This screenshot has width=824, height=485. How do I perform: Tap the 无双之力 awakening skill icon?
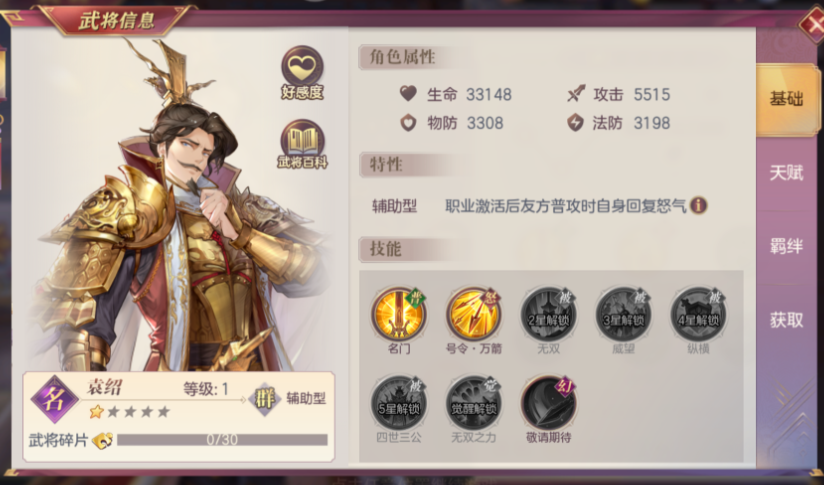click(473, 403)
